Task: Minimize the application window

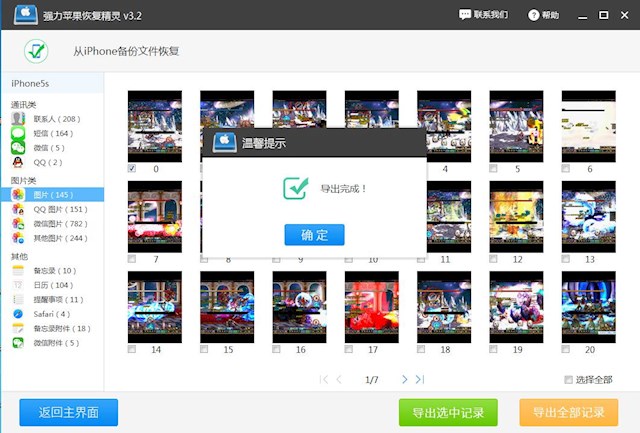Action: (x=582, y=16)
